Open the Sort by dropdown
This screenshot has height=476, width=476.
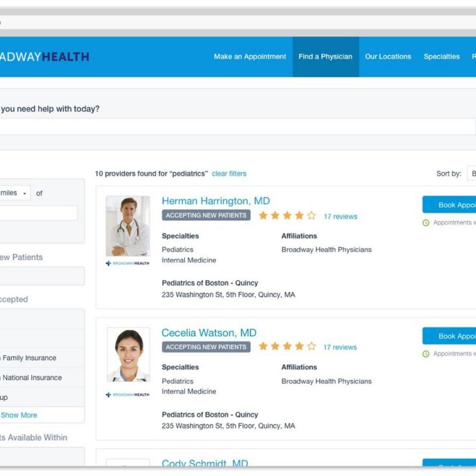coord(471,174)
